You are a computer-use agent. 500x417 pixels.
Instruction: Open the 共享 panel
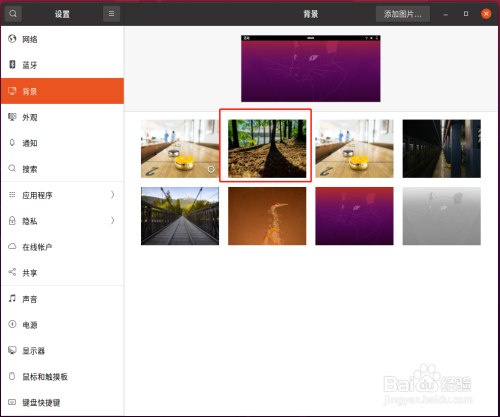62,273
